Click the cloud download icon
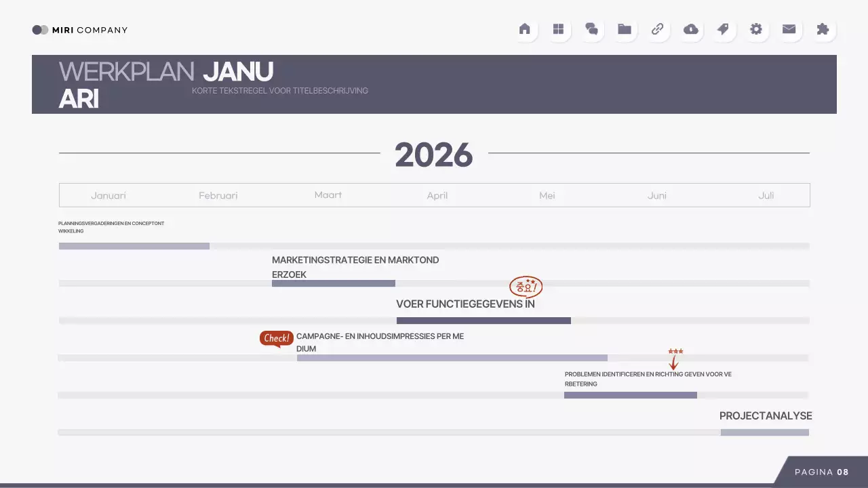 click(690, 29)
